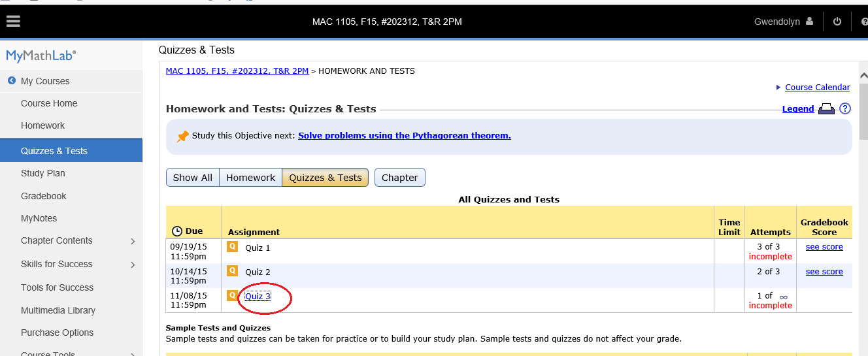This screenshot has height=356, width=868.
Task: Expand the Course Tools submenu arrow
Action: 133,353
